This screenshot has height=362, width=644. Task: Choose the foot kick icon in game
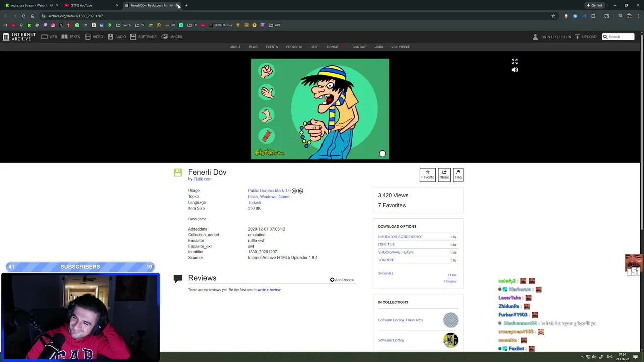coord(266,115)
